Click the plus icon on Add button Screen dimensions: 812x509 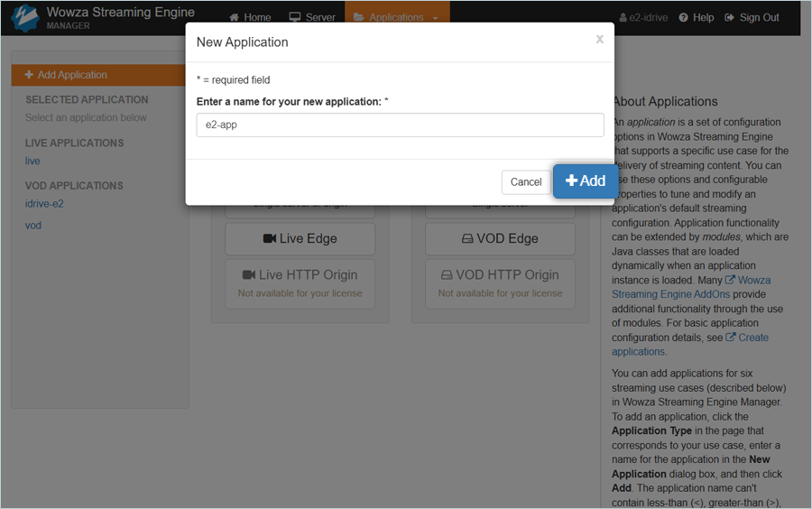click(x=571, y=180)
